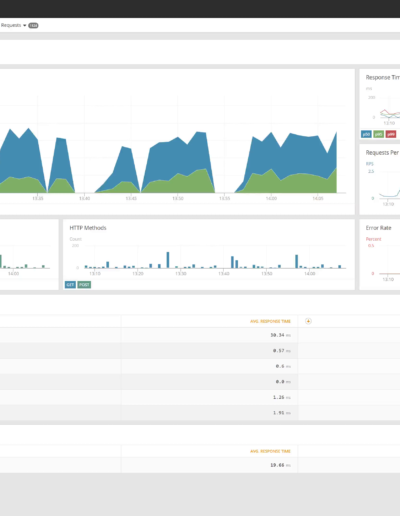Toggle the POST series in HTTP Methods

pyautogui.click(x=84, y=285)
